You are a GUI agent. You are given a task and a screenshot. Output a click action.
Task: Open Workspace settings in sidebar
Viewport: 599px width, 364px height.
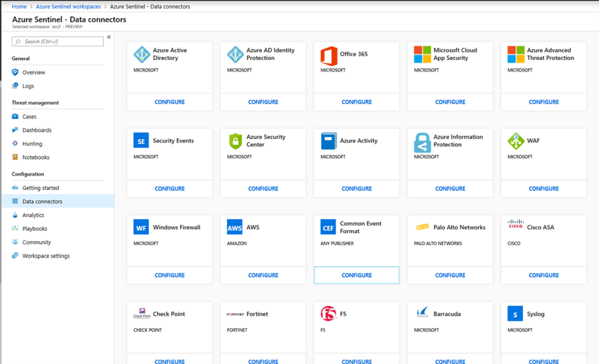click(x=46, y=256)
